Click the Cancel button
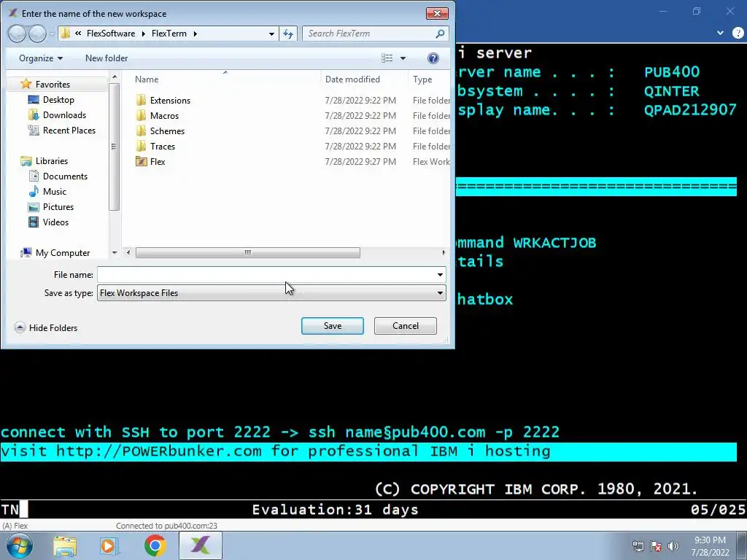Viewport: 747px width, 560px height. [406, 326]
